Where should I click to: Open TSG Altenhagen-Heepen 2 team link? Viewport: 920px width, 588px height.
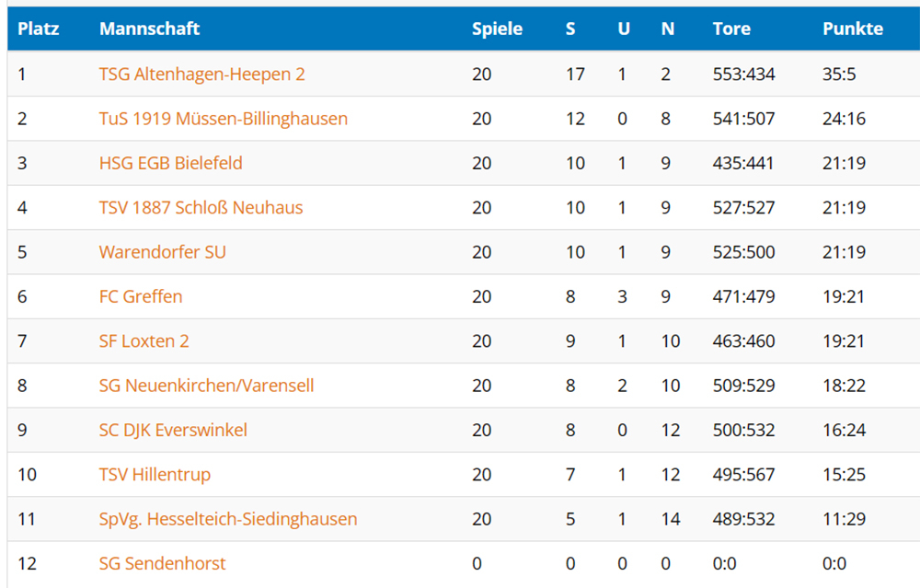pyautogui.click(x=201, y=75)
